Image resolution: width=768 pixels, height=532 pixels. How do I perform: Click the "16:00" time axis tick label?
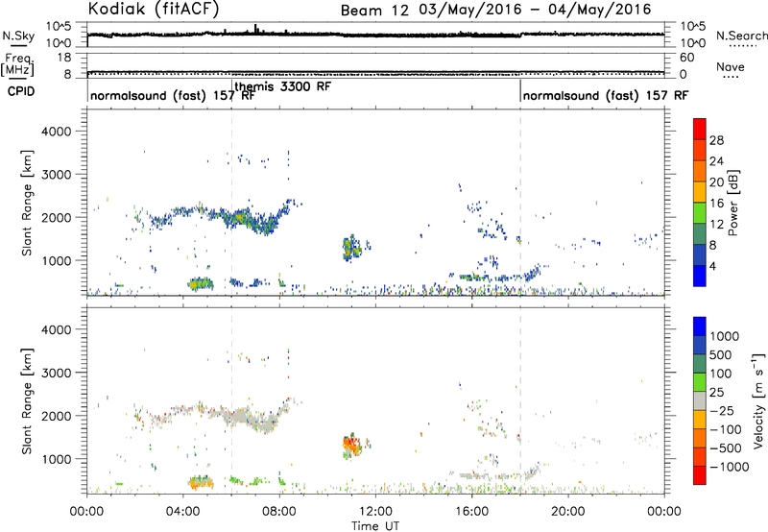coord(471,512)
